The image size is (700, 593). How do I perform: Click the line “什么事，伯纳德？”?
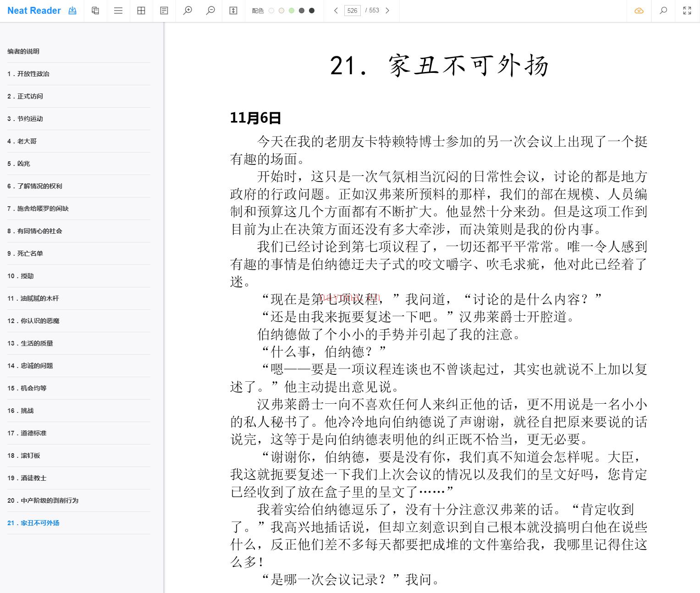(x=324, y=352)
